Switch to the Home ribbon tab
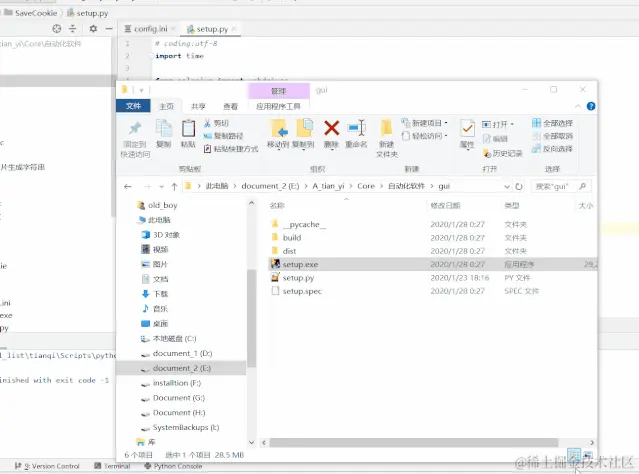Image resolution: width=639 pixels, height=474 pixels. point(166,106)
